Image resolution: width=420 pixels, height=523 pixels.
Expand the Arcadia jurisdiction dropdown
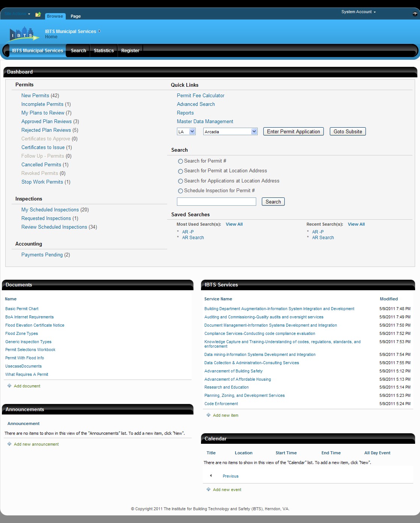click(x=254, y=131)
